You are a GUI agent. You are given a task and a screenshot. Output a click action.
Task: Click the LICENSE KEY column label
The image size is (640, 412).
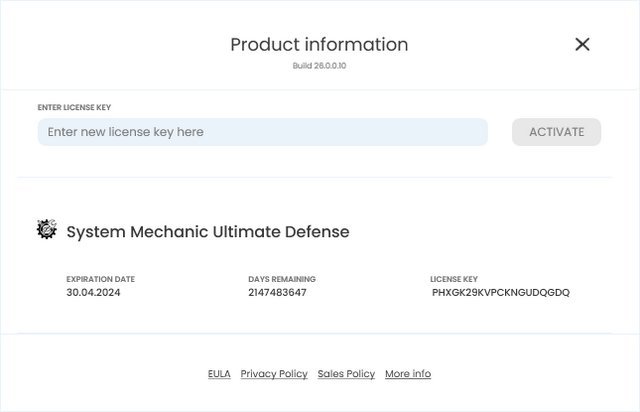454,279
